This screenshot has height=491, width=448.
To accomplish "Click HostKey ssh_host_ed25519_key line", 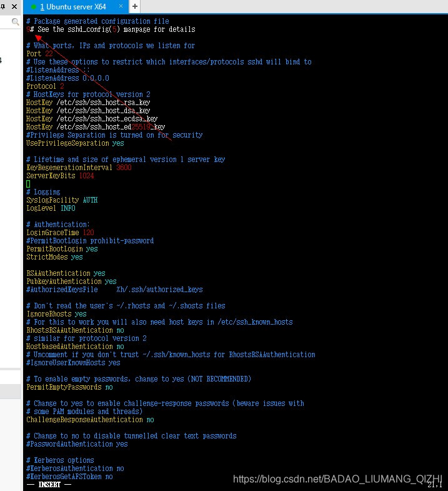I will (x=96, y=127).
